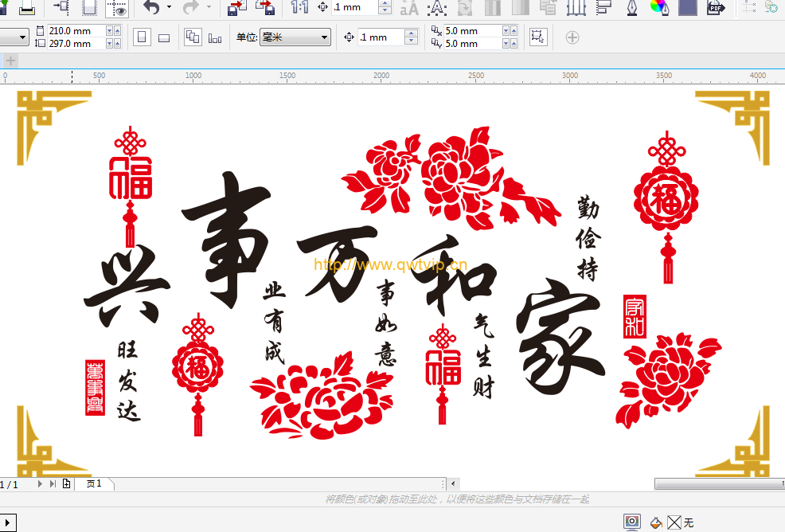
Task: Click the last page arrow in navigator
Action: 53,484
